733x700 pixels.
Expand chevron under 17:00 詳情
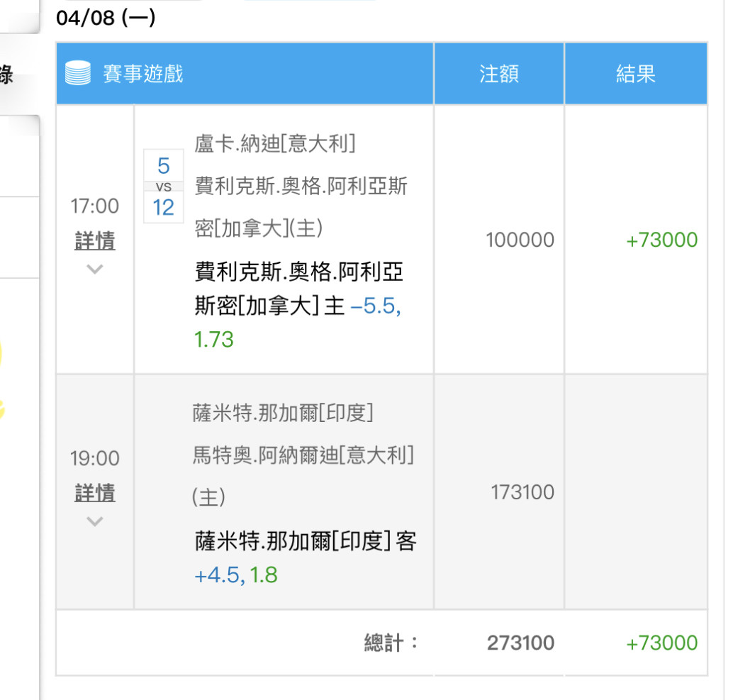click(x=95, y=269)
